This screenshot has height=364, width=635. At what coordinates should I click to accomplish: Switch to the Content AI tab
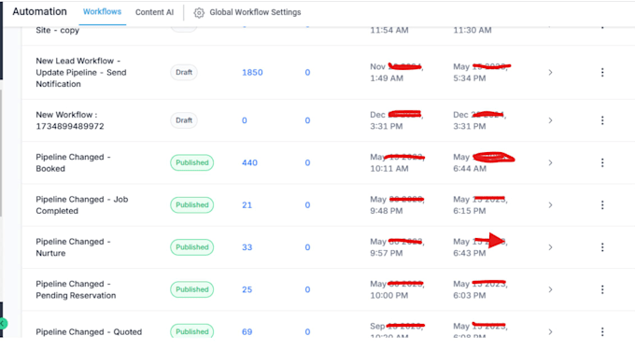click(154, 12)
